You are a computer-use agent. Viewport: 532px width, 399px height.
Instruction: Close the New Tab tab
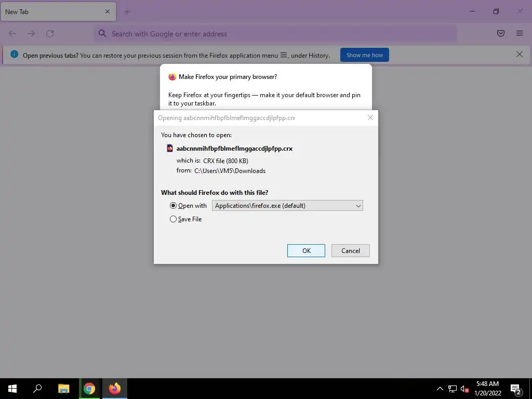tap(108, 11)
